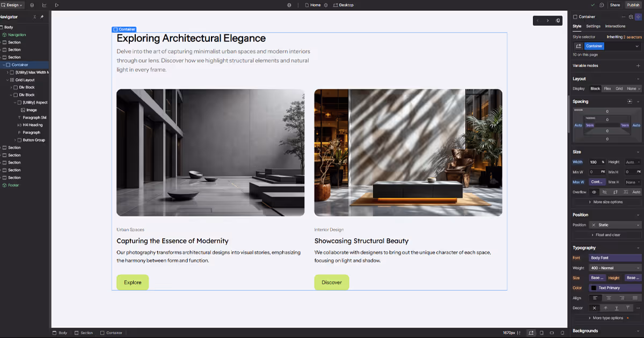
Task: Collapse all Navigator items icon
Action: pyautogui.click(x=35, y=17)
